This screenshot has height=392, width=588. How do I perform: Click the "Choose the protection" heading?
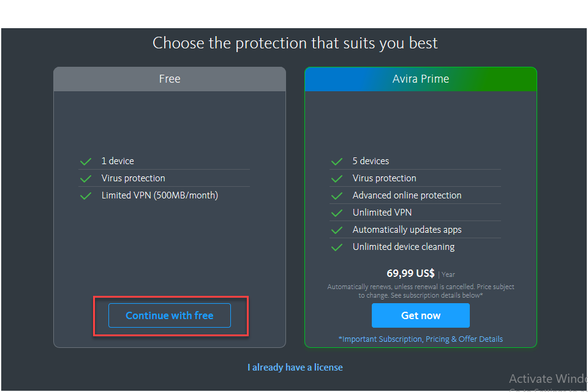coord(295,43)
